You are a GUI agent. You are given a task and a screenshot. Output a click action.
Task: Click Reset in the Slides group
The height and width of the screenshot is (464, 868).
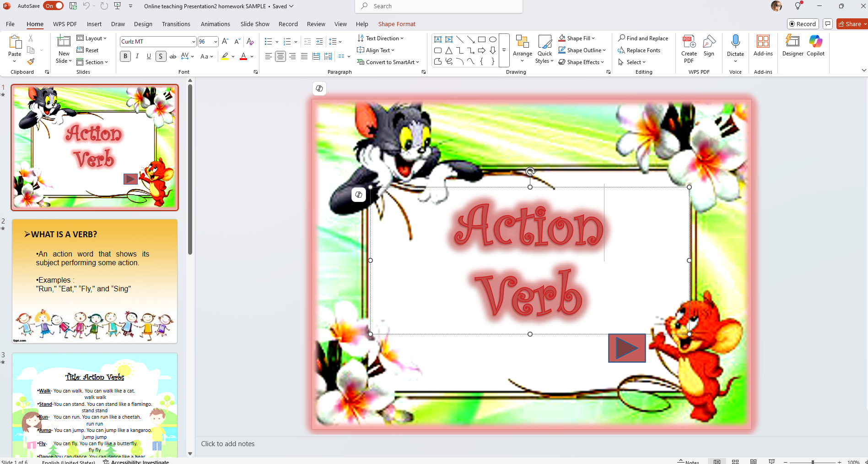click(87, 50)
